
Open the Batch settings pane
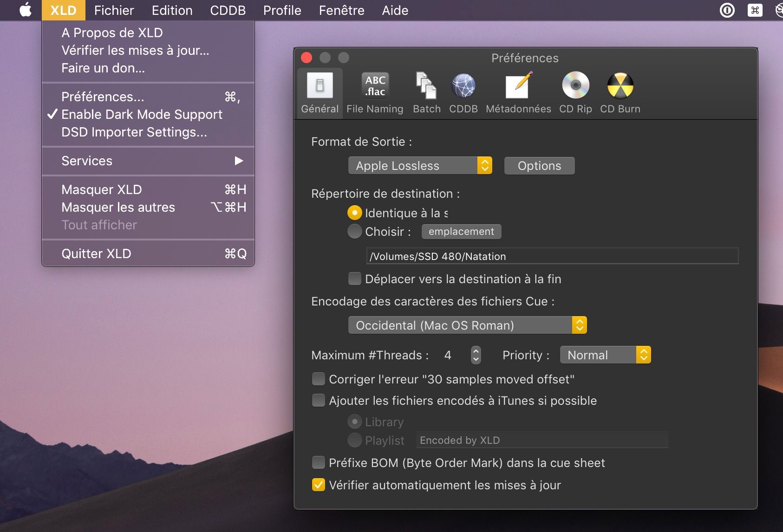coord(426,92)
